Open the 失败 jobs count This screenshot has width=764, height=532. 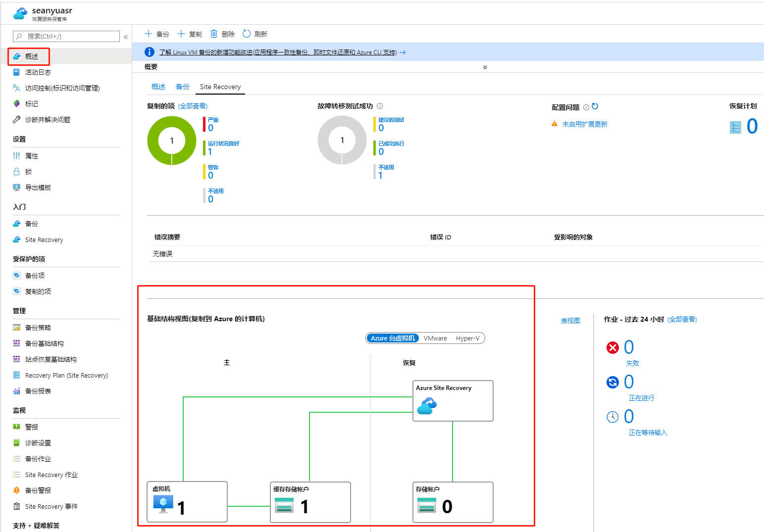click(629, 347)
